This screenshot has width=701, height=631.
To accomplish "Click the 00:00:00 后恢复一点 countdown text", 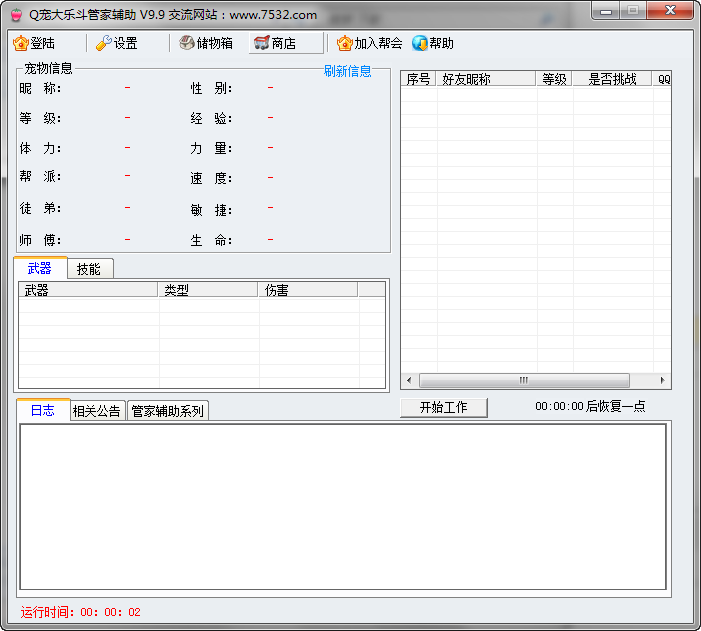I will pyautogui.click(x=590, y=406).
